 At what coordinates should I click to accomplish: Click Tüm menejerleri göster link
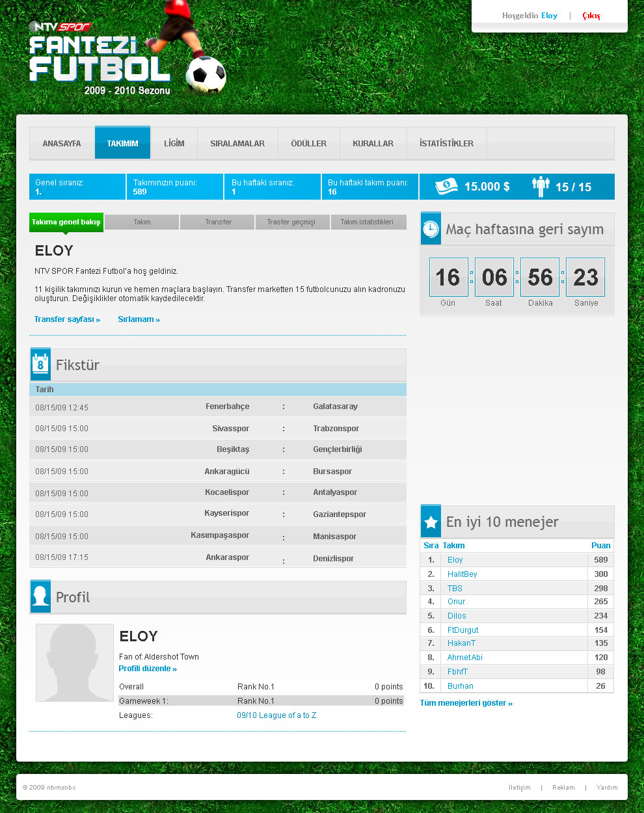click(x=466, y=703)
